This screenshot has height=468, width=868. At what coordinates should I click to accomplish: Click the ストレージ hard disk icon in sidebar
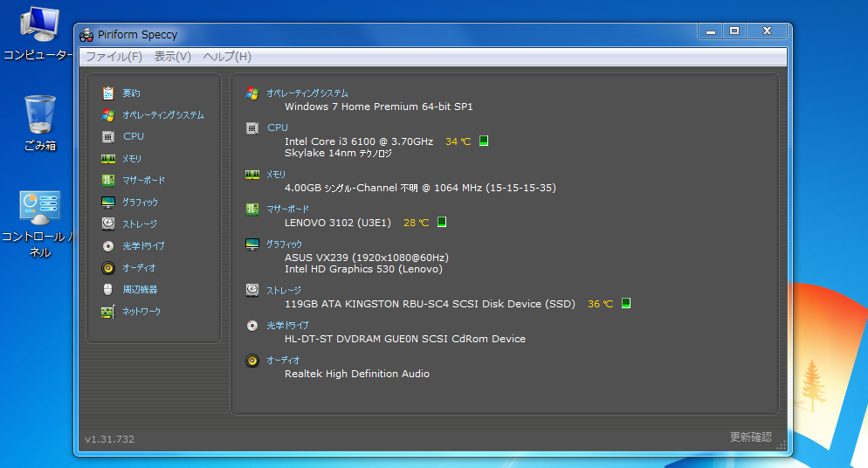tap(108, 224)
